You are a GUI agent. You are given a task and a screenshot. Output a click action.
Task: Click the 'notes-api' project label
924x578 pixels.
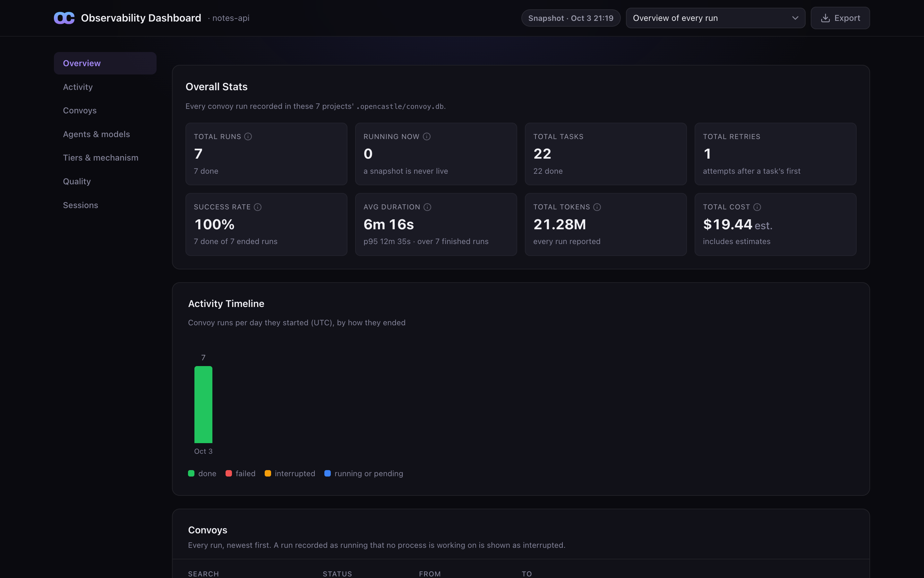pos(231,18)
